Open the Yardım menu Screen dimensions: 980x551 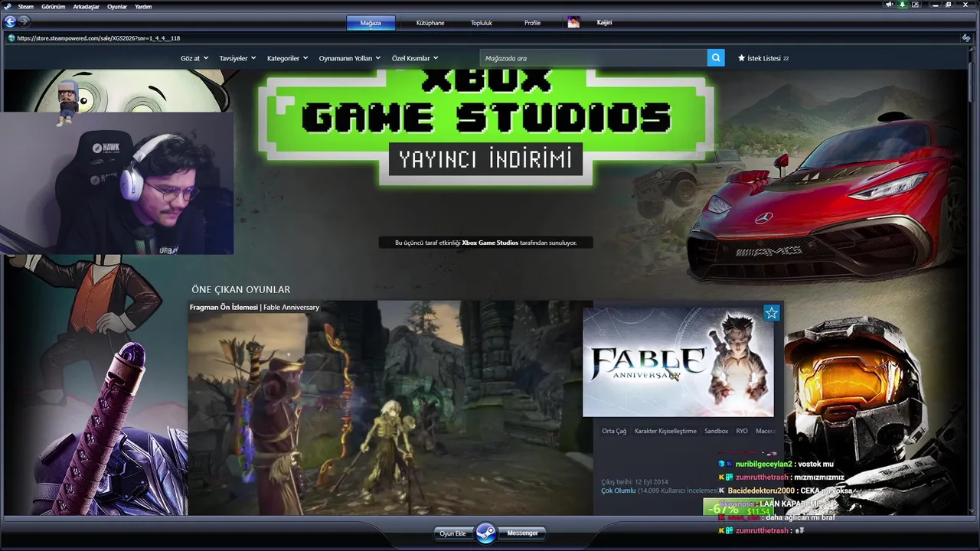(143, 6)
